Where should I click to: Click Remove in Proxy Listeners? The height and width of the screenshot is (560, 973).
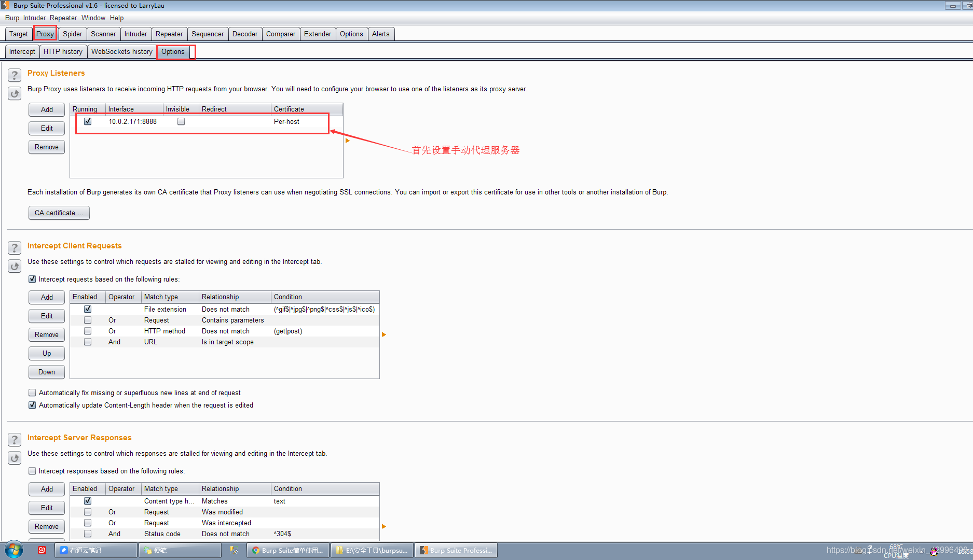coord(47,147)
